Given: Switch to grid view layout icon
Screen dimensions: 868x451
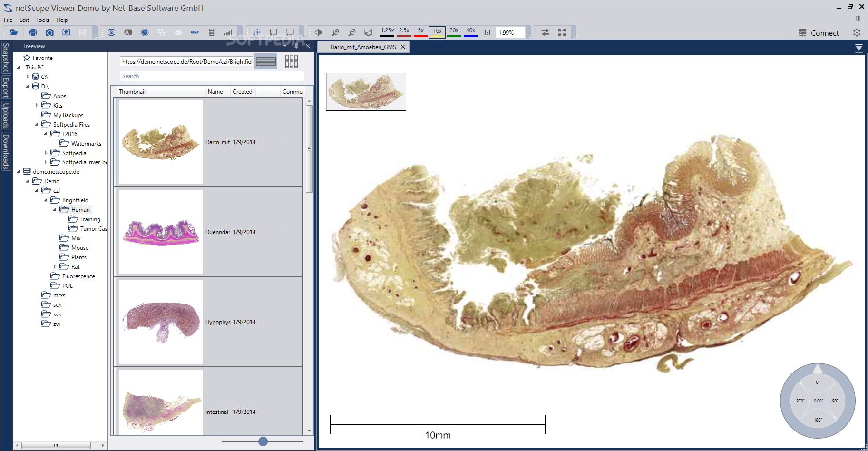Looking at the screenshot, I should [x=292, y=61].
